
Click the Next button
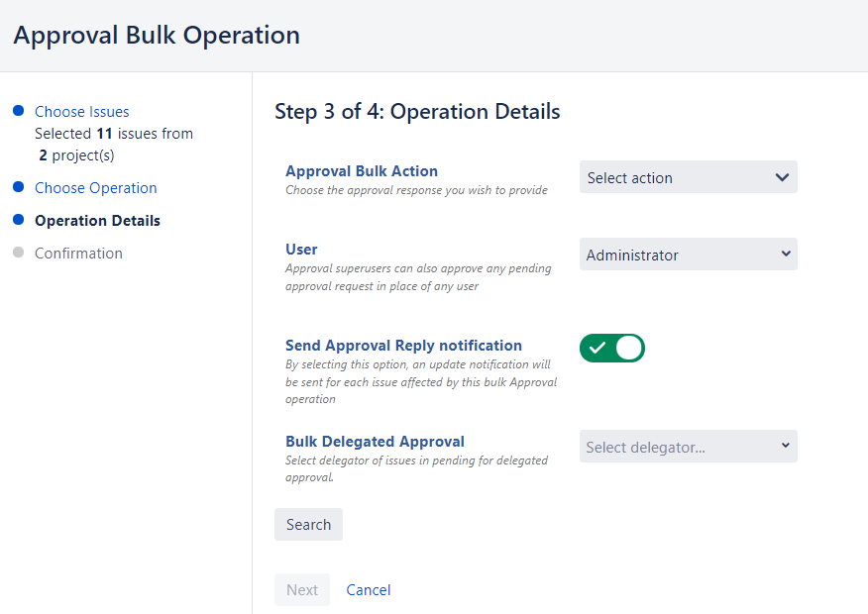302,590
